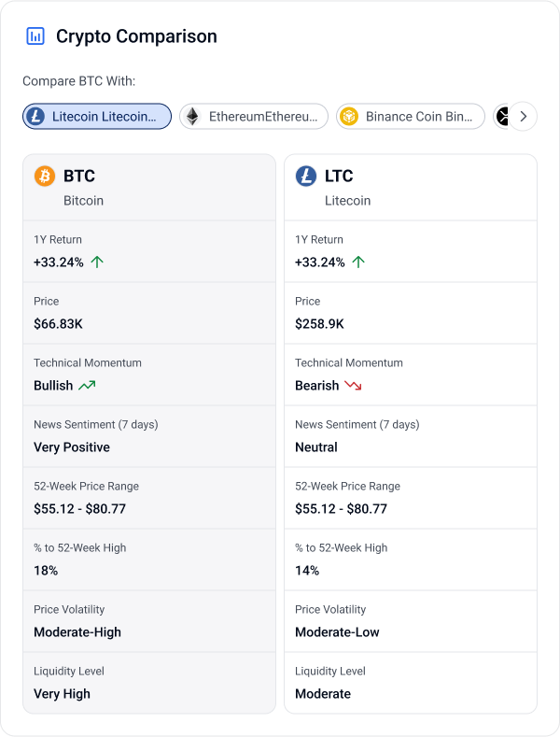Screen dimensions: 560x737
Task: Click the BTC card heading
Action: (x=79, y=176)
